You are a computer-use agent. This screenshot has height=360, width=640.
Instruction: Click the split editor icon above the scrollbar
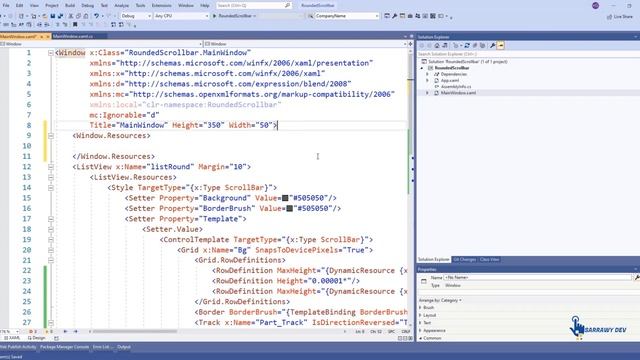click(411, 44)
